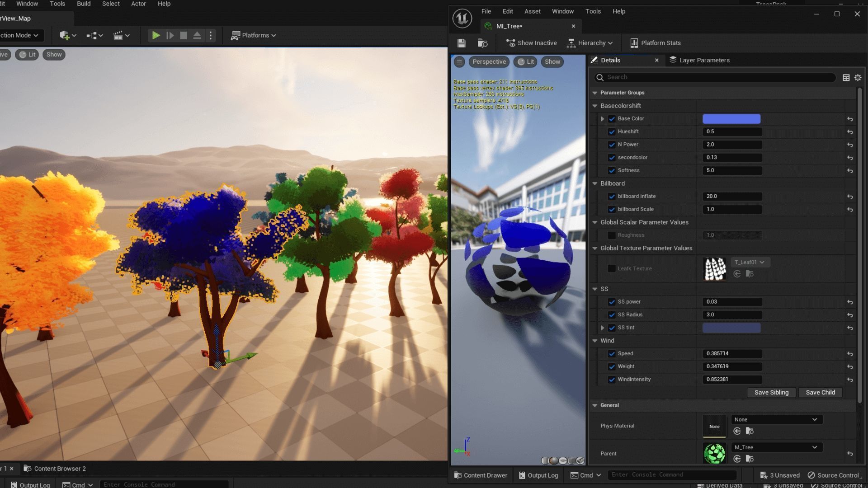
Task: Toggle the Hueshift parameter checkbox
Action: tap(612, 132)
